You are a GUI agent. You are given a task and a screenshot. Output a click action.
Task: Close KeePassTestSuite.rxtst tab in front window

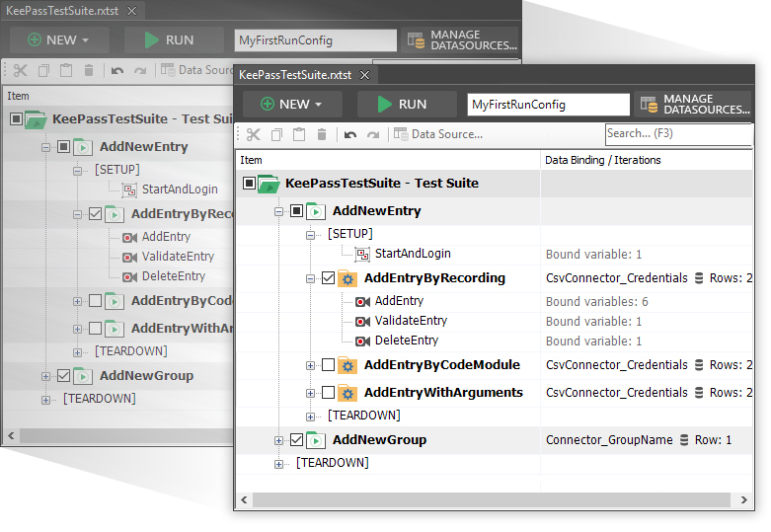(x=365, y=75)
